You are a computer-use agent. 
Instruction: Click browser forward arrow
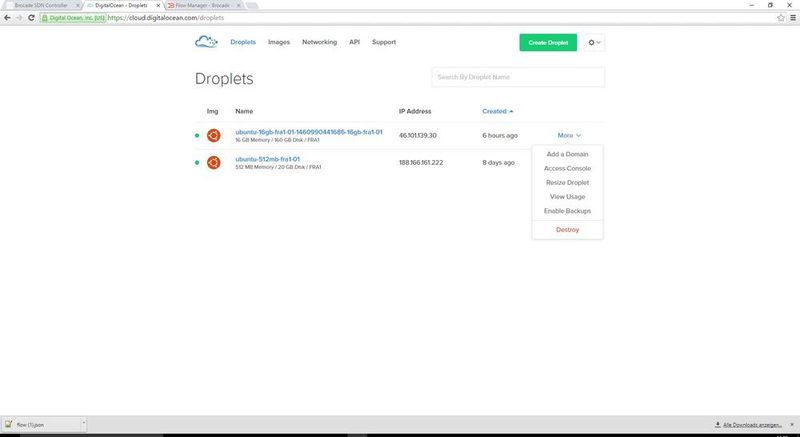[19, 18]
